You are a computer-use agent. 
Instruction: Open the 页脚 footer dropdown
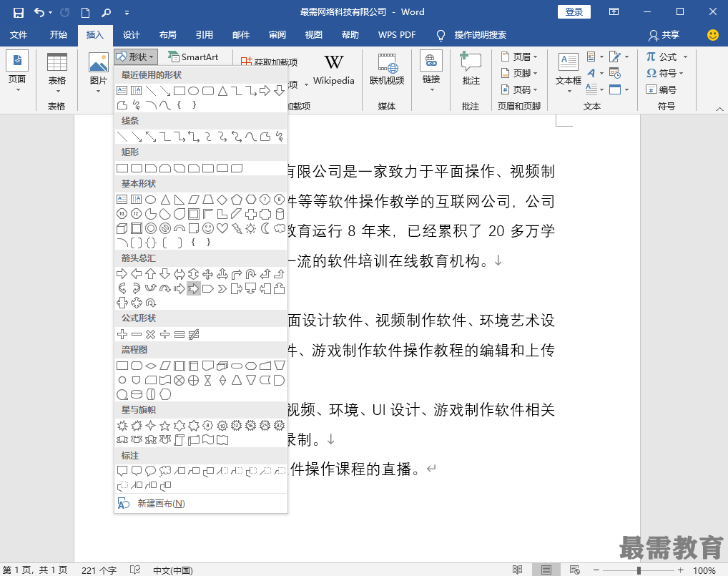tap(519, 73)
